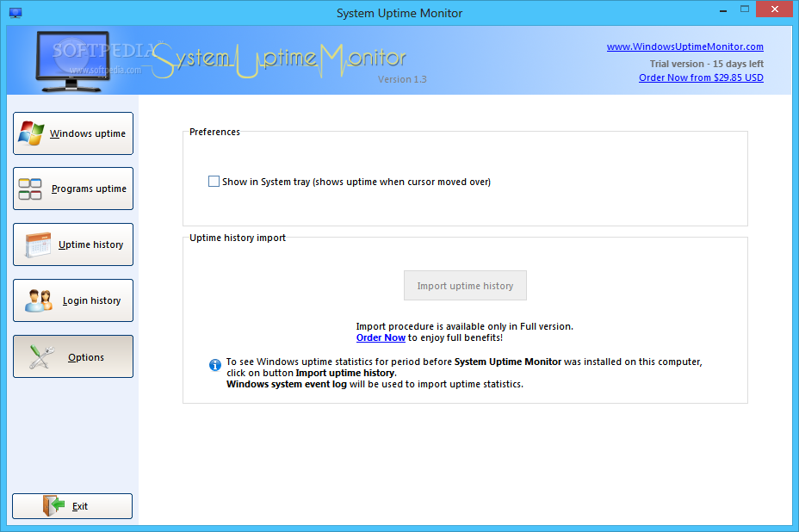The image size is (799, 532).
Task: Click the door arrow Exit icon
Action: point(53,505)
